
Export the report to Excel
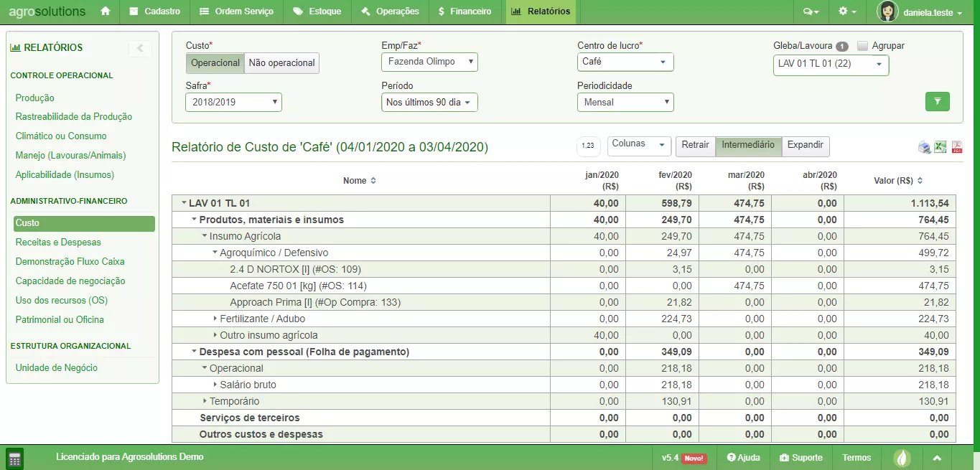click(941, 147)
